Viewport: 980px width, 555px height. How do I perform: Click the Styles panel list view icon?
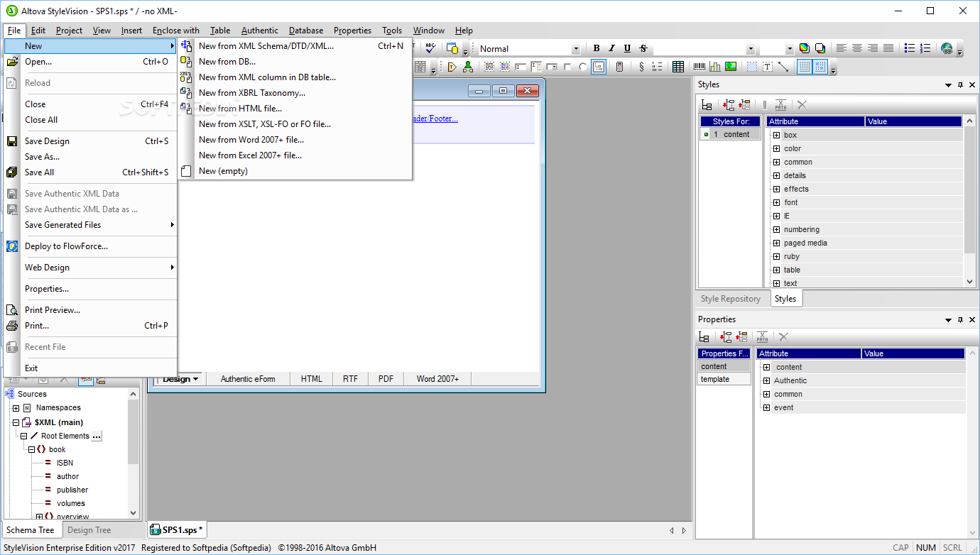pos(706,105)
